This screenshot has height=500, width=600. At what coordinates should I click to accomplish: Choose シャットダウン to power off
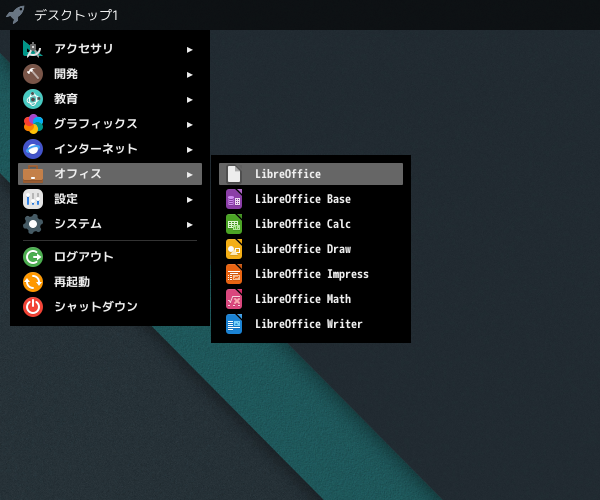tap(110, 307)
